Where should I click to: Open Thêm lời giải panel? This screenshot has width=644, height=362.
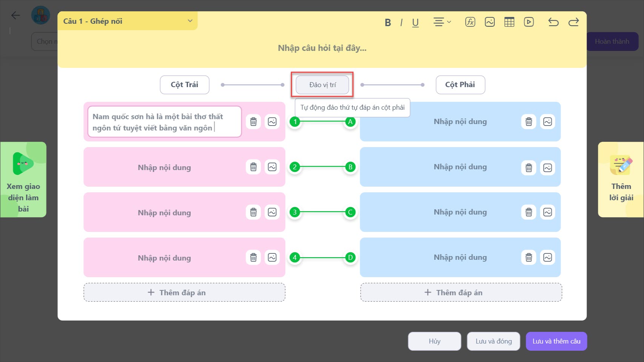pos(621,179)
